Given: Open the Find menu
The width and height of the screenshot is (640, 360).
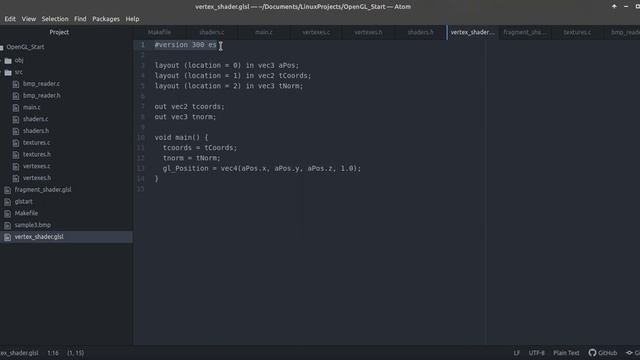Looking at the screenshot, I should pos(80,19).
